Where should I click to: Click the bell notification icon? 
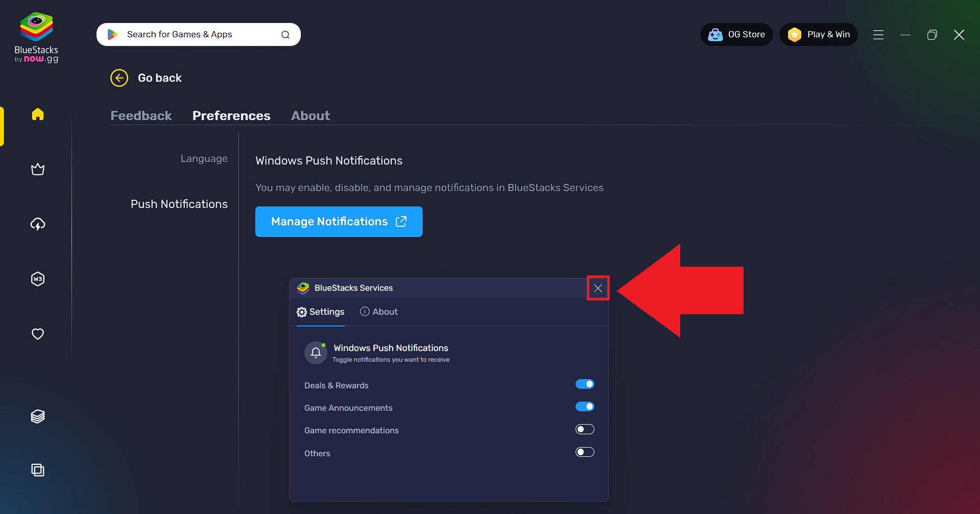[316, 353]
